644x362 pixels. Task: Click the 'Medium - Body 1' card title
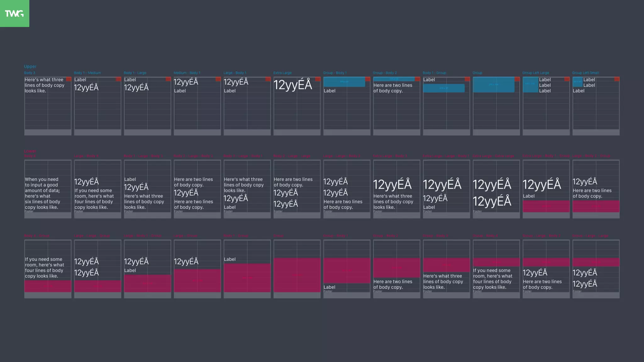click(x=187, y=73)
